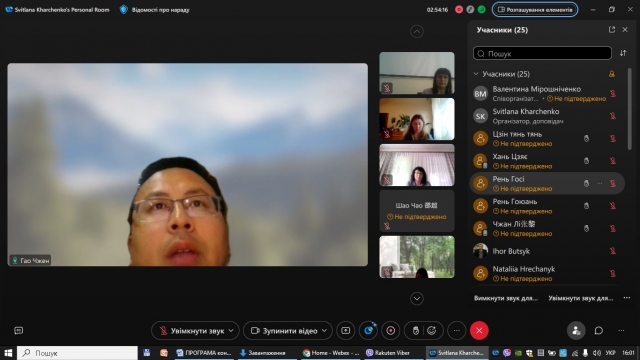Click Увімкнути звук для... unmute all button
Screen dimensions: 640x360
pyautogui.click(x=581, y=298)
